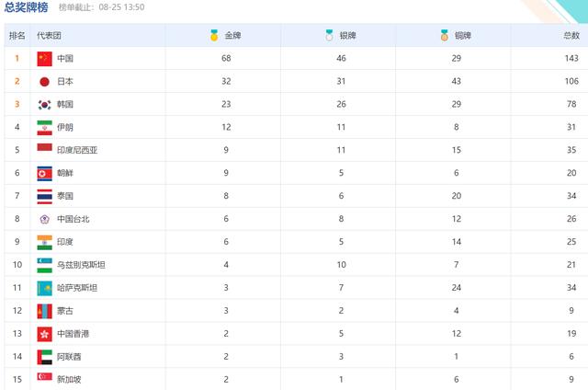Open the 乌兹别克斯坦 team link
Image resolution: width=588 pixels, height=390 pixels.
coord(81,265)
